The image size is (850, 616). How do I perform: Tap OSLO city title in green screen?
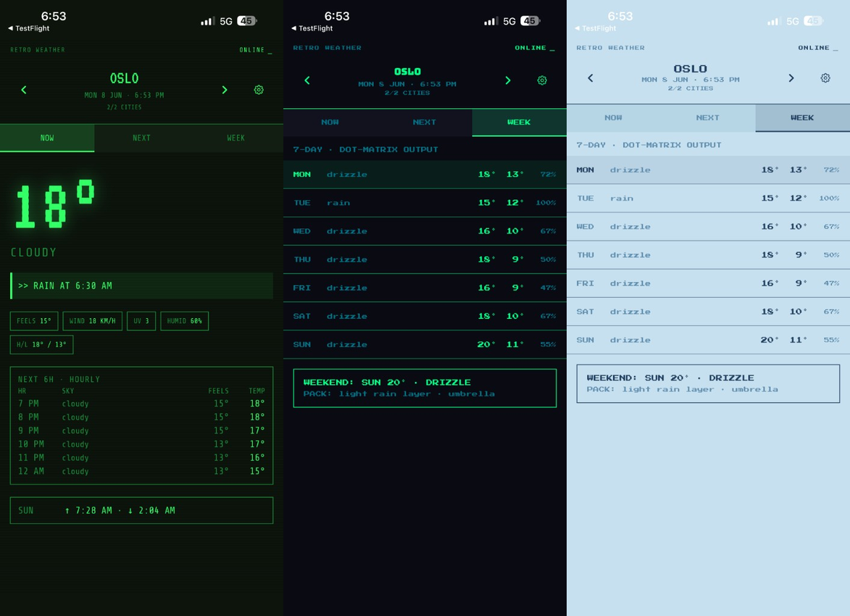(124, 78)
